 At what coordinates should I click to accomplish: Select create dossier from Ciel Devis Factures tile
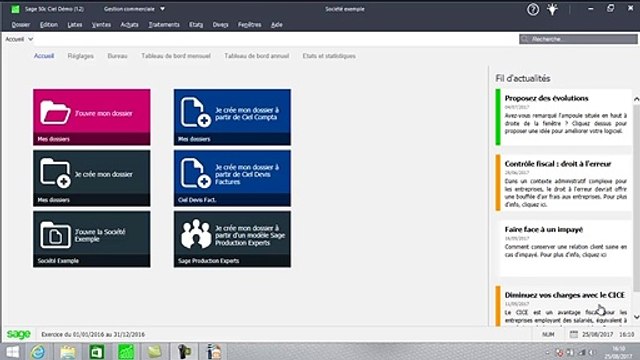point(232,178)
